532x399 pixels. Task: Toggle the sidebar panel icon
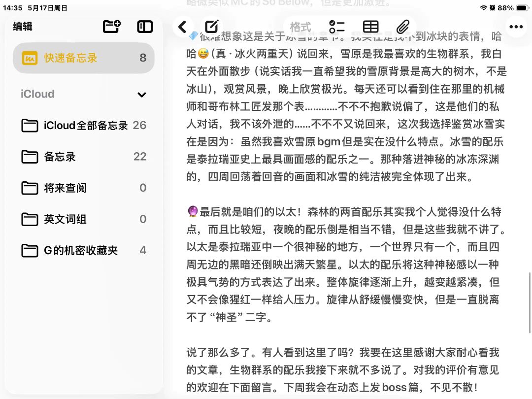coord(145,27)
